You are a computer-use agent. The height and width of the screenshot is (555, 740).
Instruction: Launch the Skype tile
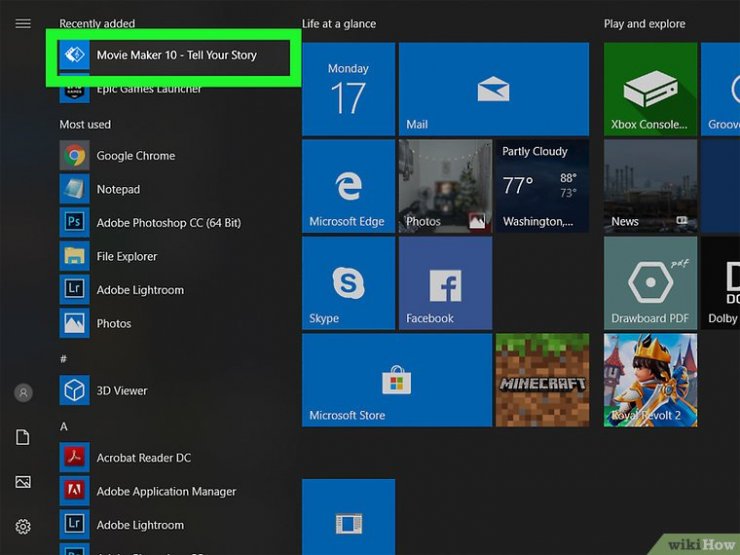(348, 283)
